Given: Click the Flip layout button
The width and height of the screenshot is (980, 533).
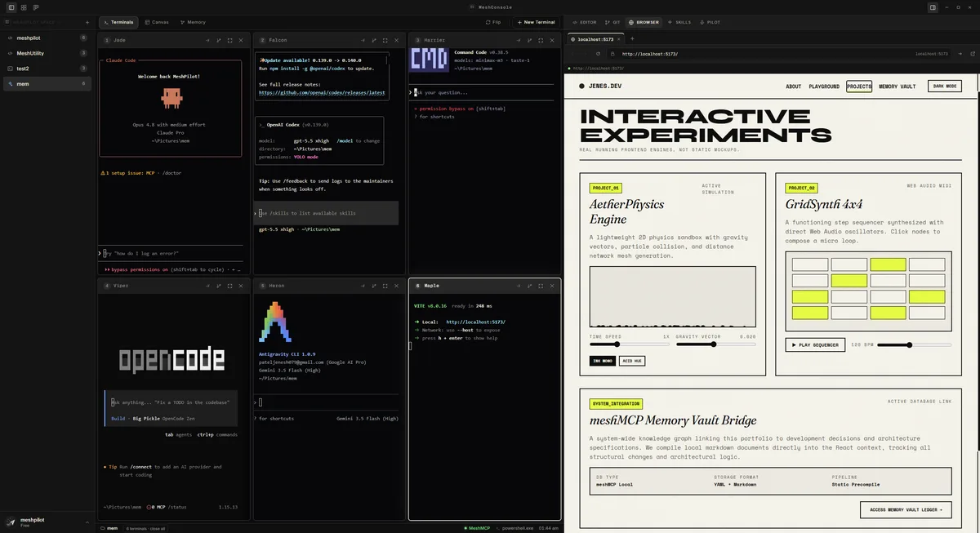Looking at the screenshot, I should [493, 22].
